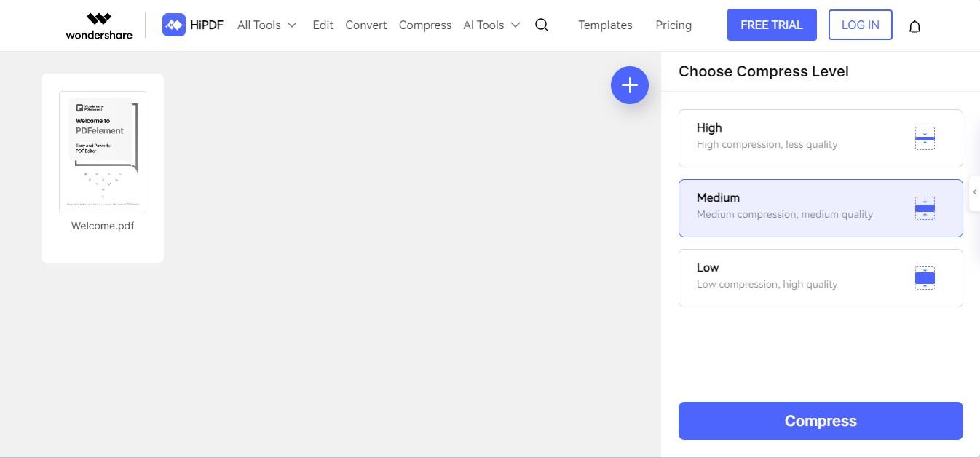Collapse the side panel arrow
Image resolution: width=980 pixels, height=458 pixels.
pos(974,192)
